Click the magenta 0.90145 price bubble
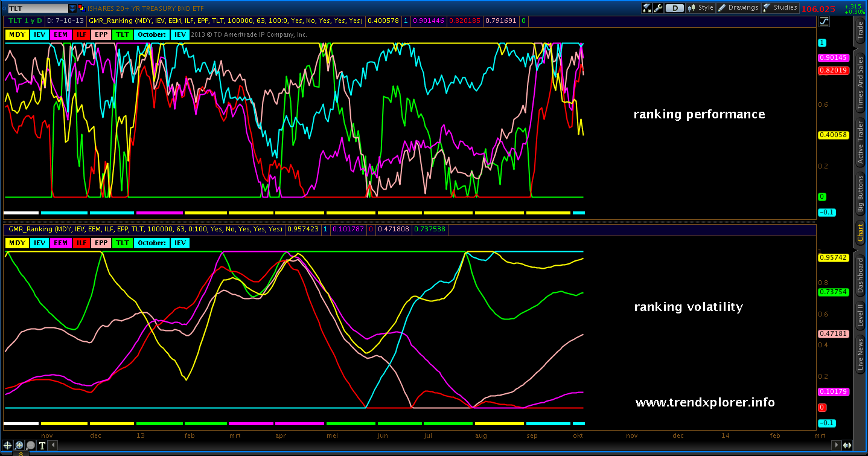868x456 pixels. tap(834, 58)
